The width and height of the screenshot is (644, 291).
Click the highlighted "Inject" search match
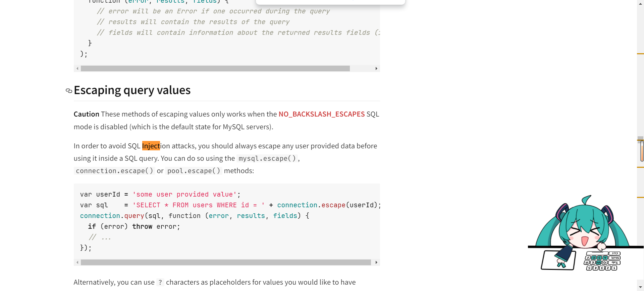click(151, 146)
